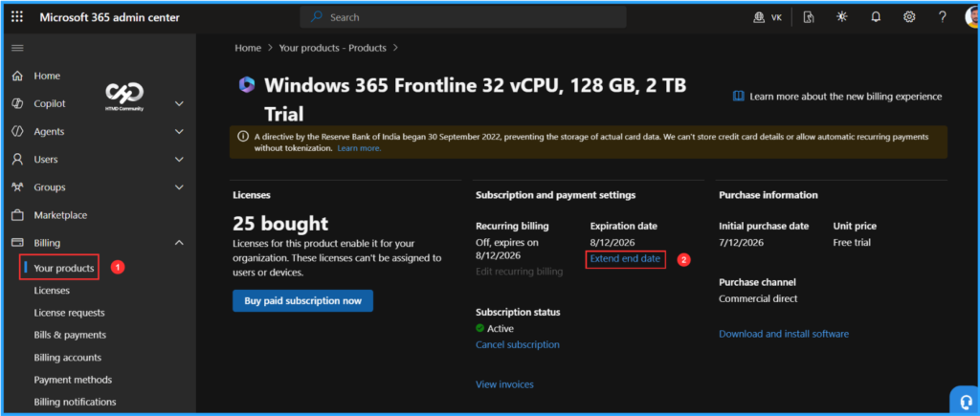Click the Home house icon in sidebar
The image size is (980, 416).
17,76
